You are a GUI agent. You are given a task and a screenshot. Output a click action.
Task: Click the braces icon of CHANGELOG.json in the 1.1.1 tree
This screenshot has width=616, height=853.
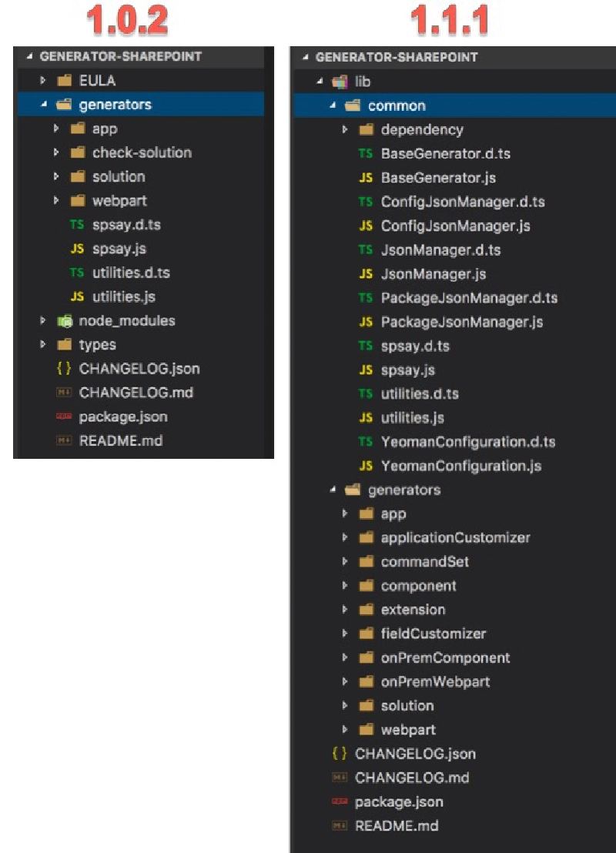coord(339,754)
